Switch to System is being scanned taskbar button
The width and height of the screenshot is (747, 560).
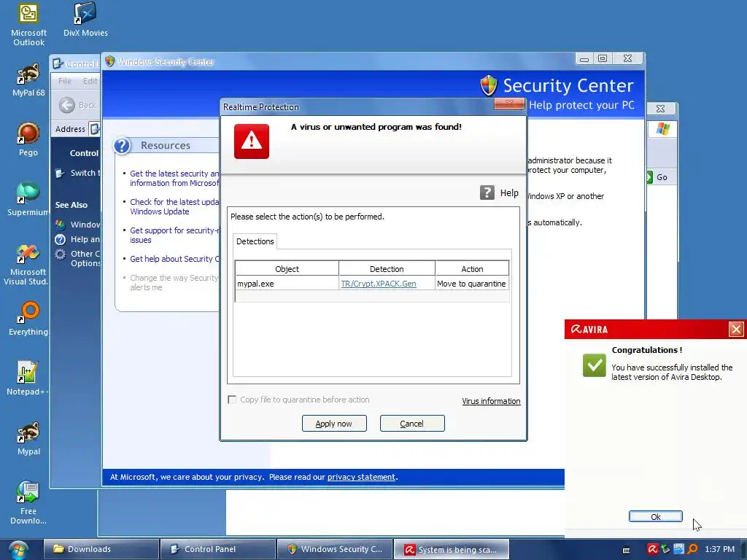[452, 549]
